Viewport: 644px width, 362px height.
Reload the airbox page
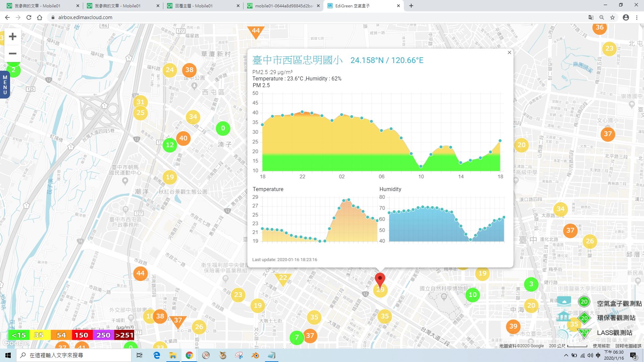pyautogui.click(x=29, y=17)
